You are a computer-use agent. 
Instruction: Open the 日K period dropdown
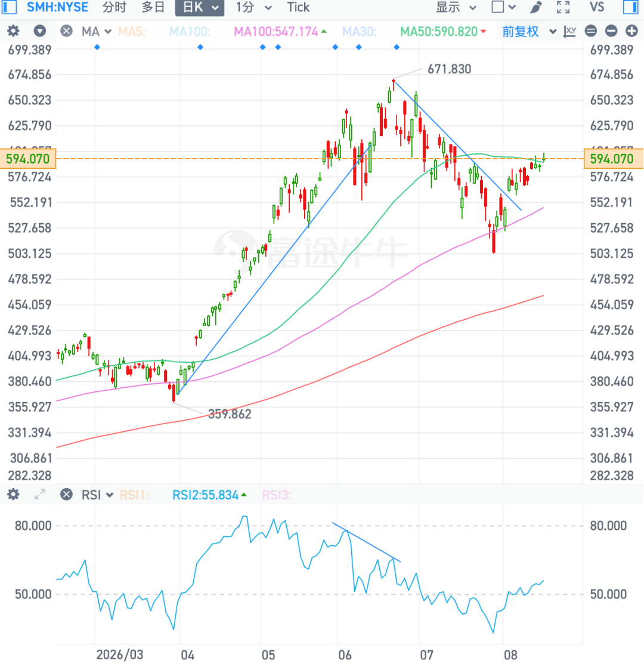[x=200, y=7]
